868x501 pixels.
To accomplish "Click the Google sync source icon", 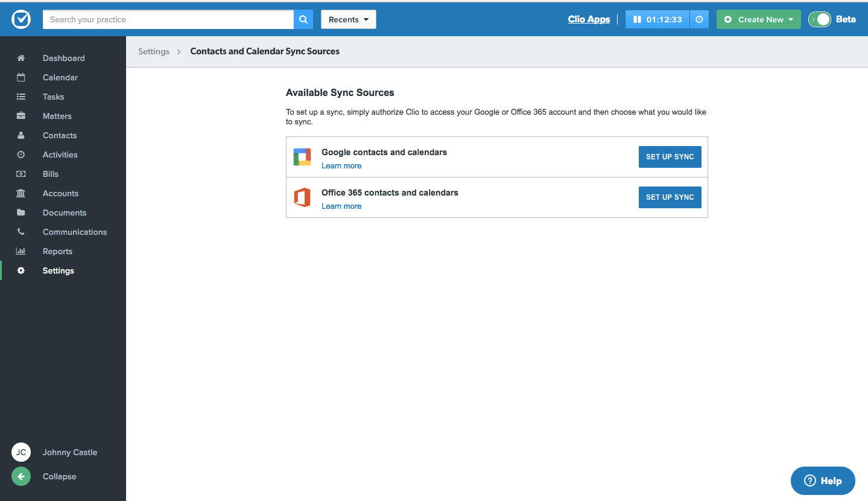I will [x=302, y=157].
